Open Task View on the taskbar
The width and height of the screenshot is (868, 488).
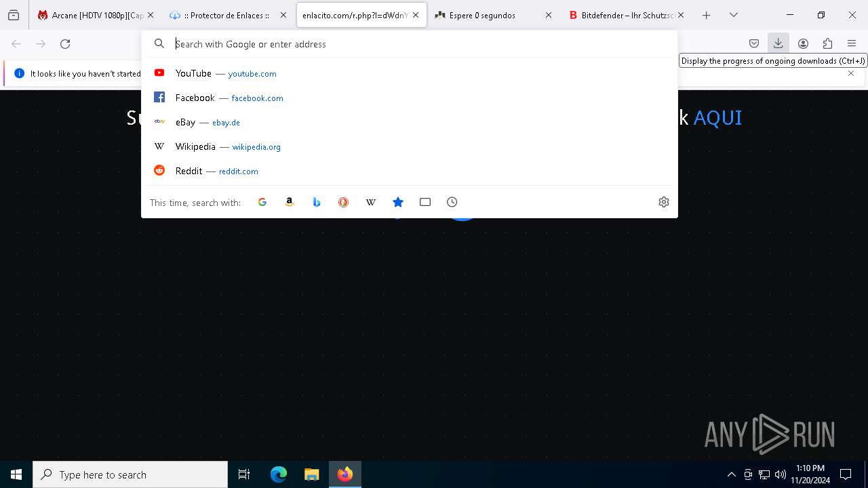[244, 474]
